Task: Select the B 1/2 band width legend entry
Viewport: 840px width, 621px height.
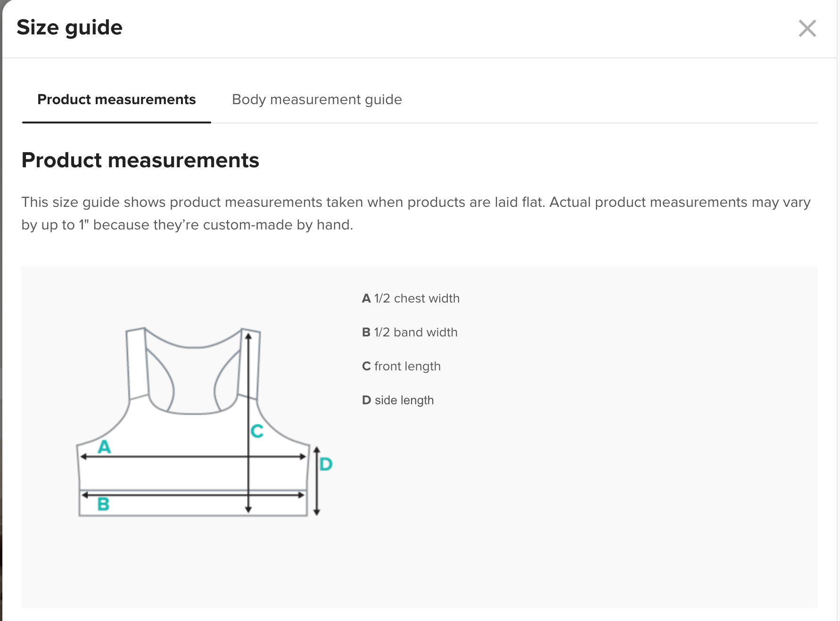Action: click(410, 332)
